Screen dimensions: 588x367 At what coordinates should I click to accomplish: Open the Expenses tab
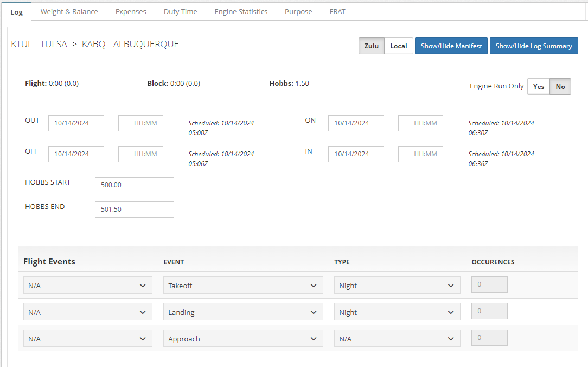(x=131, y=11)
